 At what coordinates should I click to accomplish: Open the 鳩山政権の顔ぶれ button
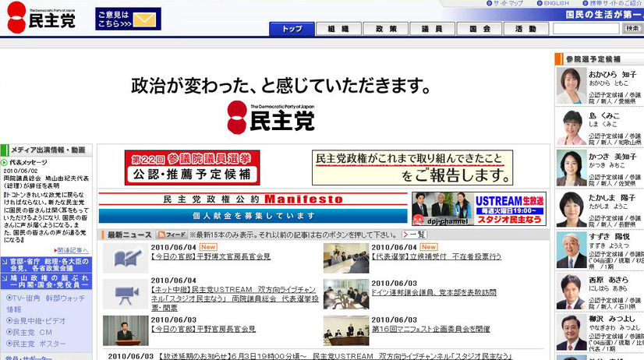[46, 281]
